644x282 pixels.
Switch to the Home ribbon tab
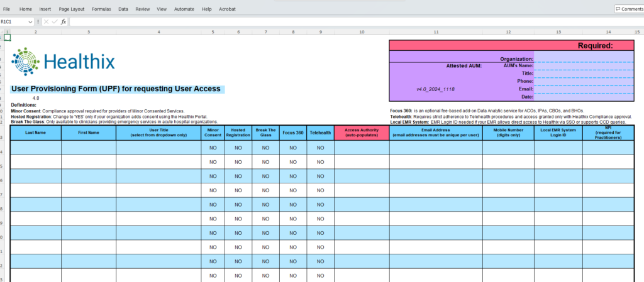[25, 9]
